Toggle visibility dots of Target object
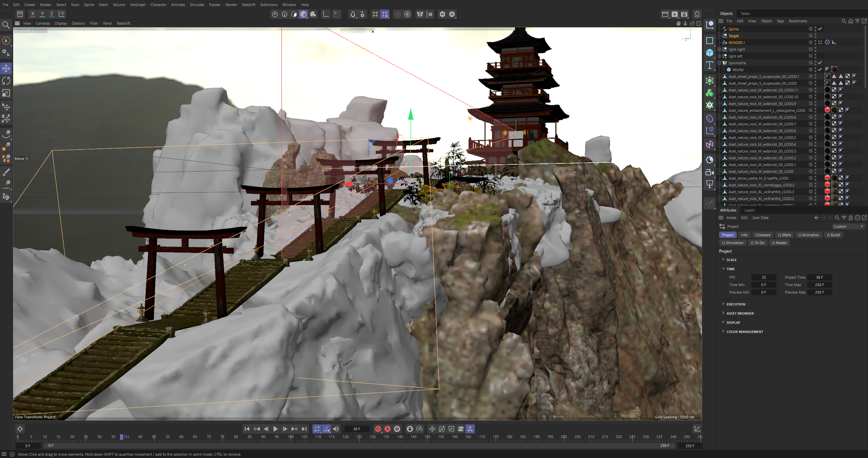The image size is (868, 458). coord(815,36)
